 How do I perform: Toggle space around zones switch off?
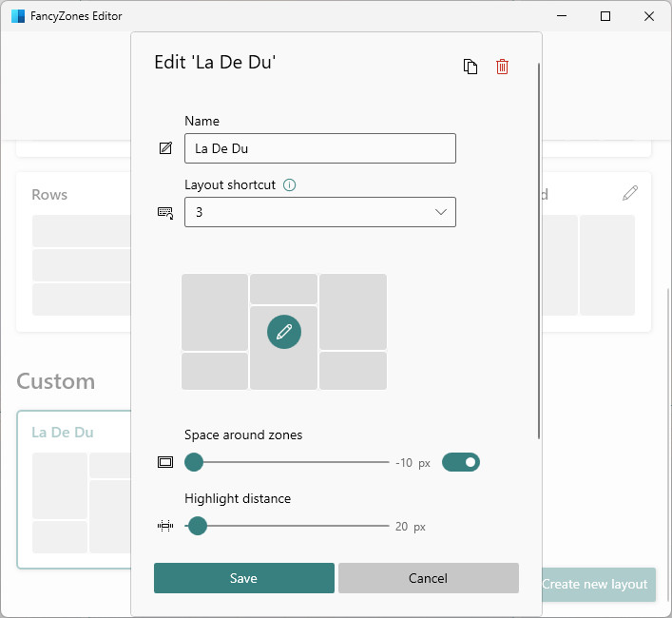tap(461, 462)
